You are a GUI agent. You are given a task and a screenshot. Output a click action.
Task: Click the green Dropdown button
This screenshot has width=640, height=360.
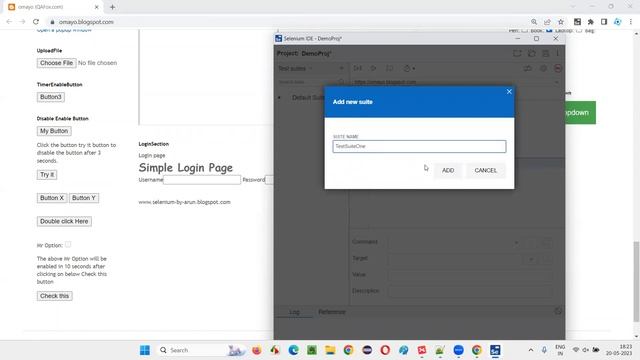click(x=580, y=113)
